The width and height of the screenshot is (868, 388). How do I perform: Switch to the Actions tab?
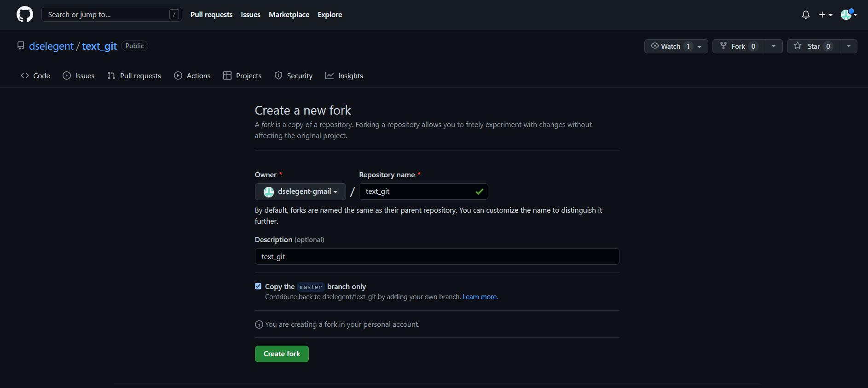192,75
